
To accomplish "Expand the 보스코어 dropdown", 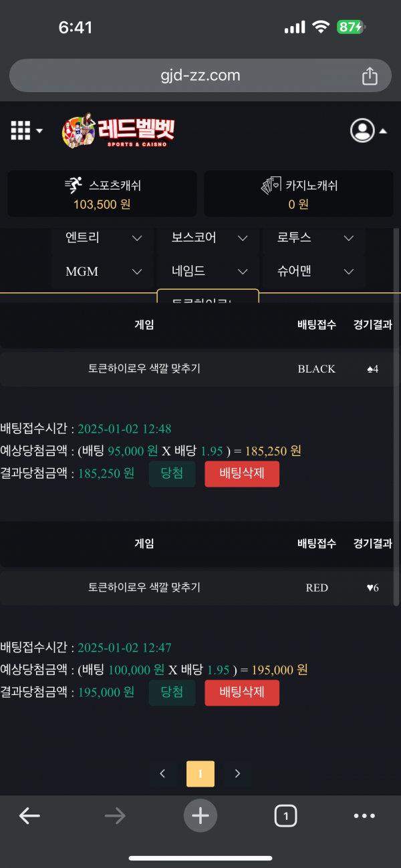I will pyautogui.click(x=209, y=238).
